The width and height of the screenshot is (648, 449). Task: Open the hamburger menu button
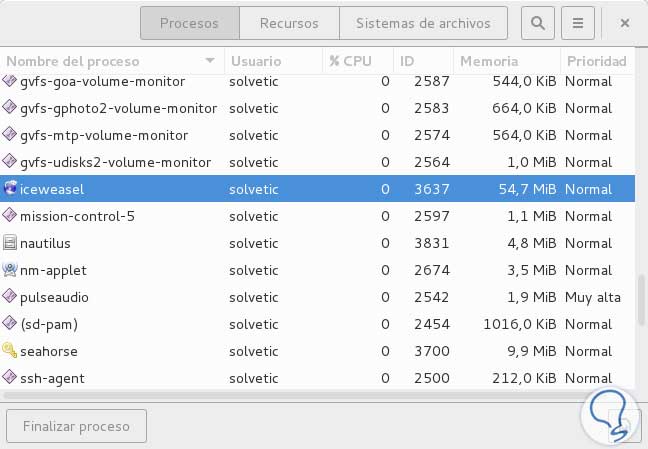[x=578, y=22]
